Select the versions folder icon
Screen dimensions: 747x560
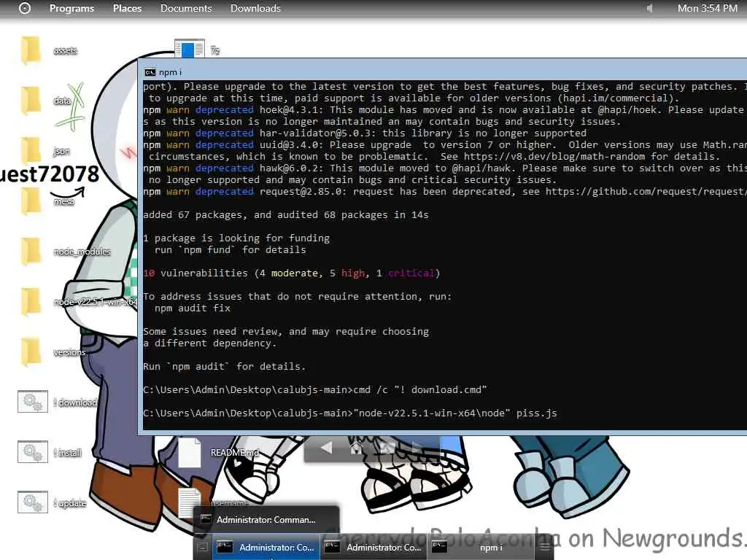[x=31, y=352]
